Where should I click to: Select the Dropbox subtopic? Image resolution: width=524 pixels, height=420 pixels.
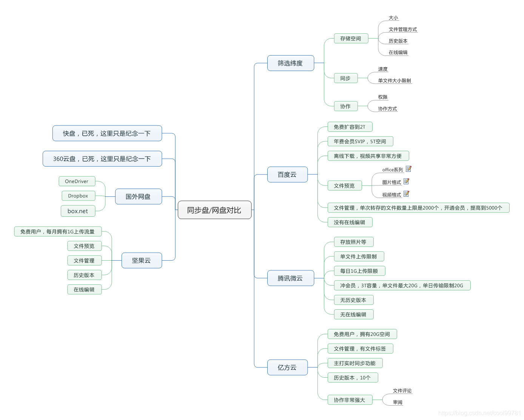tap(79, 196)
